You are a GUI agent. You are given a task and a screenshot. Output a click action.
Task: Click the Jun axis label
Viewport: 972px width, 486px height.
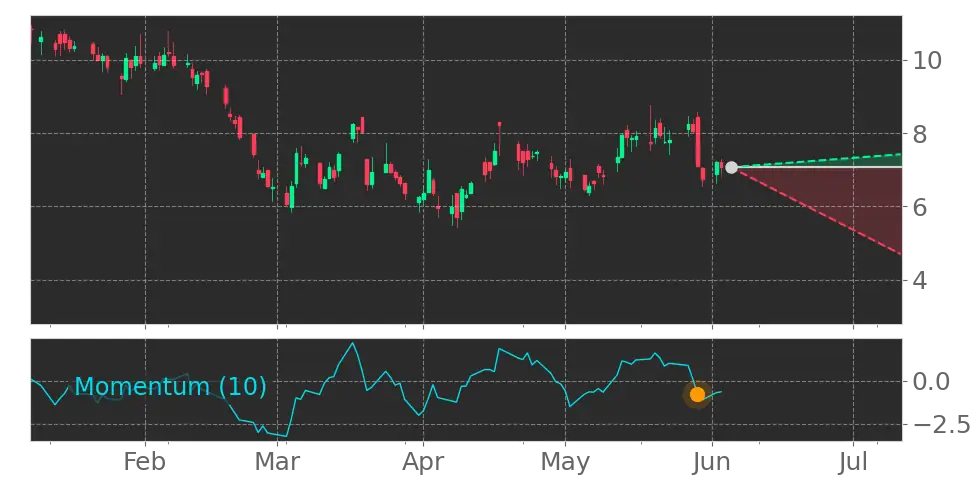[x=712, y=462]
